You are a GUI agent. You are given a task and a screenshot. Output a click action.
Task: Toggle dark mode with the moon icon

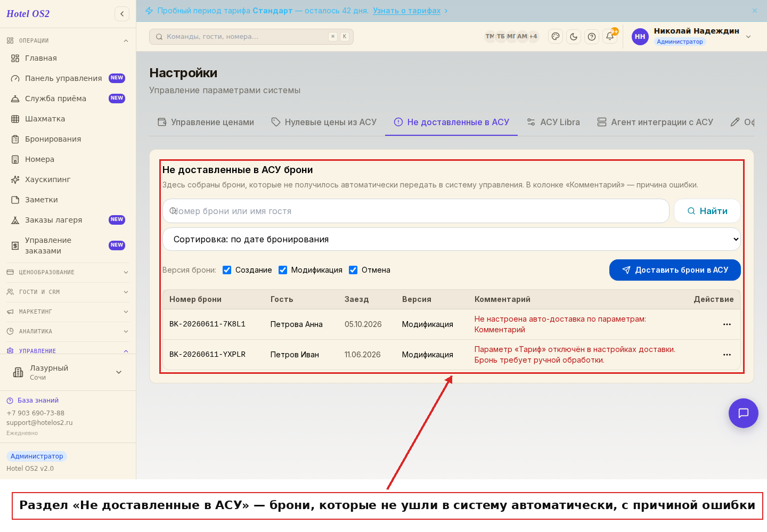[574, 37]
